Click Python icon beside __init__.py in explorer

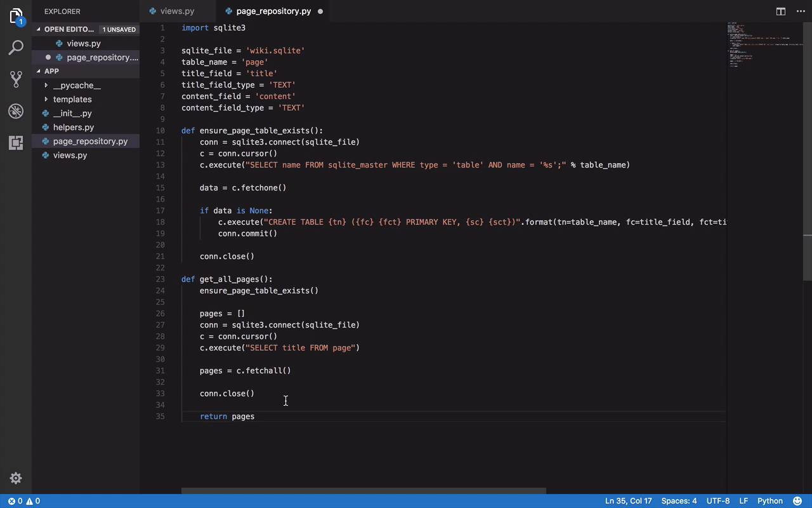pos(46,114)
